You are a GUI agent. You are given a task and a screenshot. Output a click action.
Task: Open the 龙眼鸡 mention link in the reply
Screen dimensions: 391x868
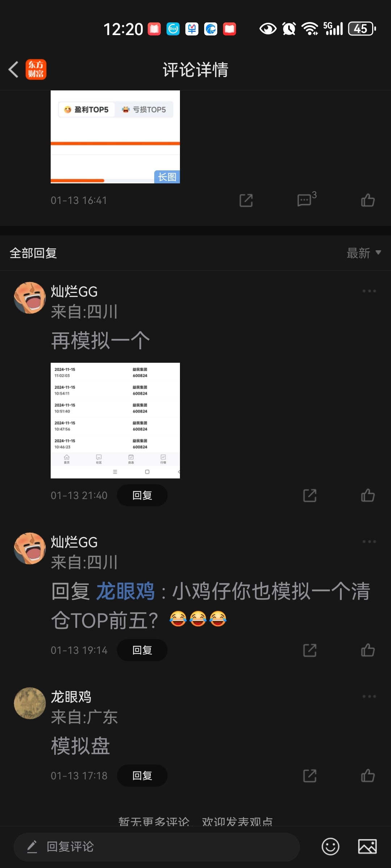coord(125,592)
